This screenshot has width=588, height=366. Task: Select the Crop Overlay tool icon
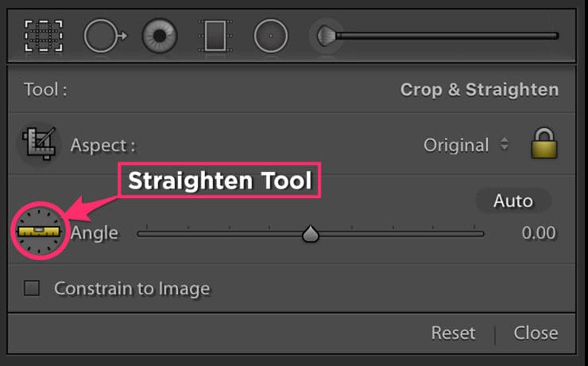pyautogui.click(x=44, y=36)
